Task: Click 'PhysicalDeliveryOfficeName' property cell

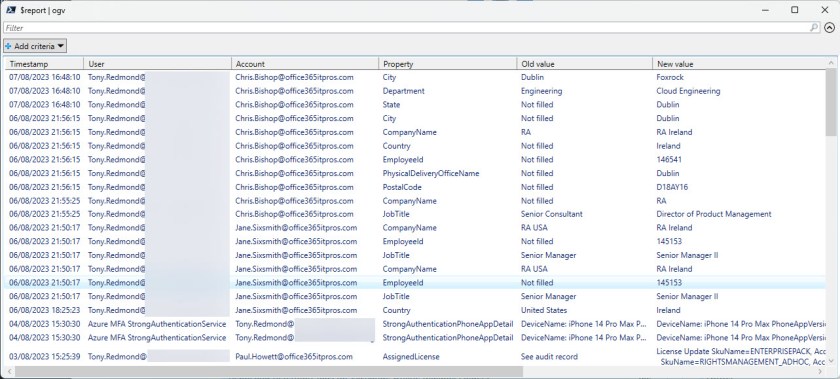Action: tap(431, 174)
